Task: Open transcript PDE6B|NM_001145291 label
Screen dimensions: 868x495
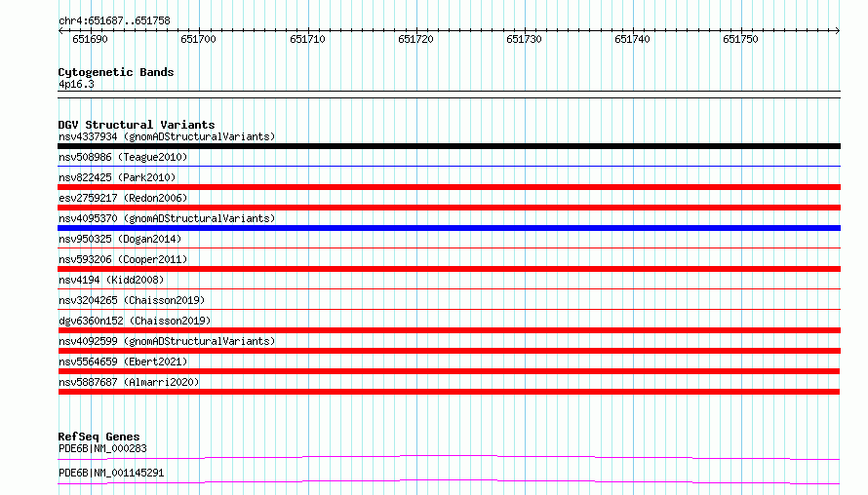Action: [111, 473]
